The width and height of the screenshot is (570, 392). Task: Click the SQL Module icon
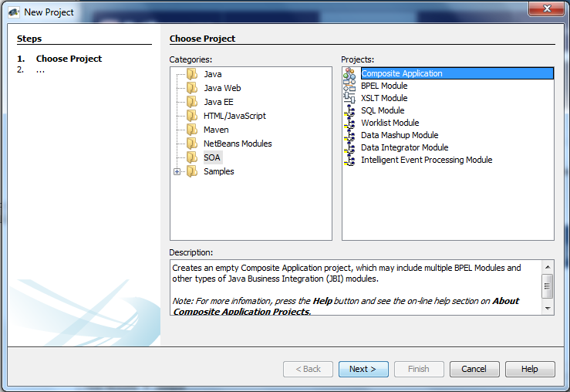[x=349, y=110]
